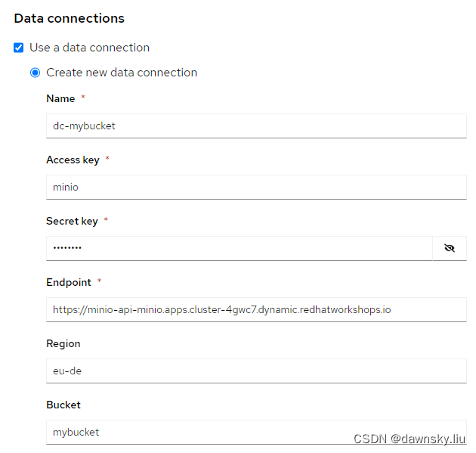The height and width of the screenshot is (453, 476).
Task: Click the Endpoint URL input field
Action: [255, 309]
